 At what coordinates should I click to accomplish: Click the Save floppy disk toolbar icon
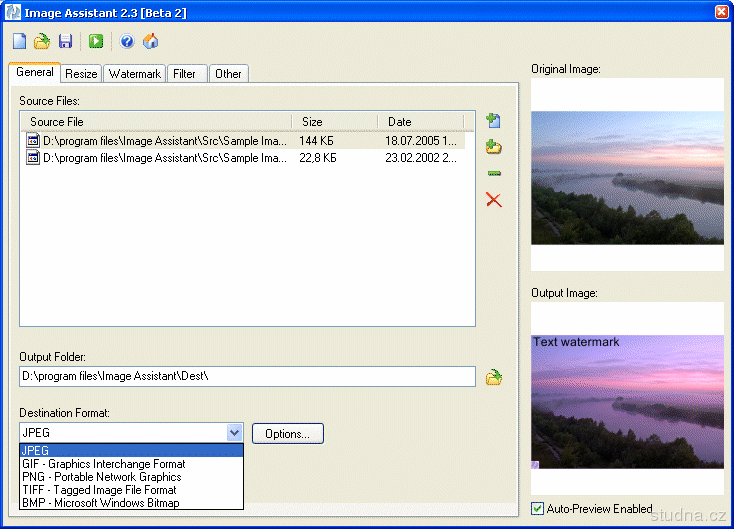65,41
